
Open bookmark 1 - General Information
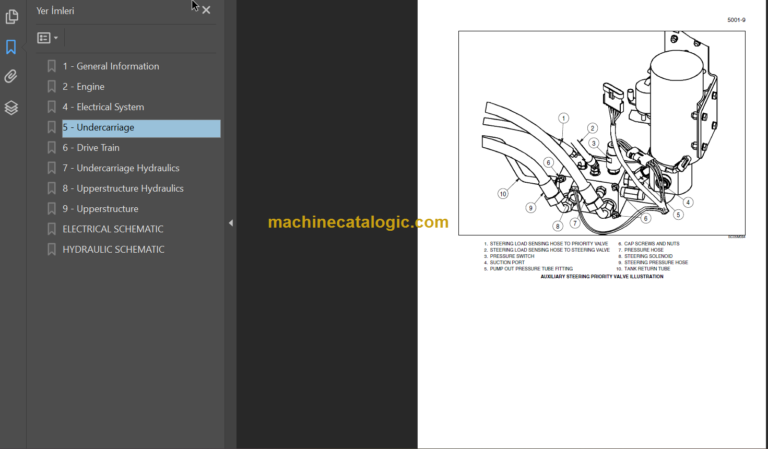111,66
